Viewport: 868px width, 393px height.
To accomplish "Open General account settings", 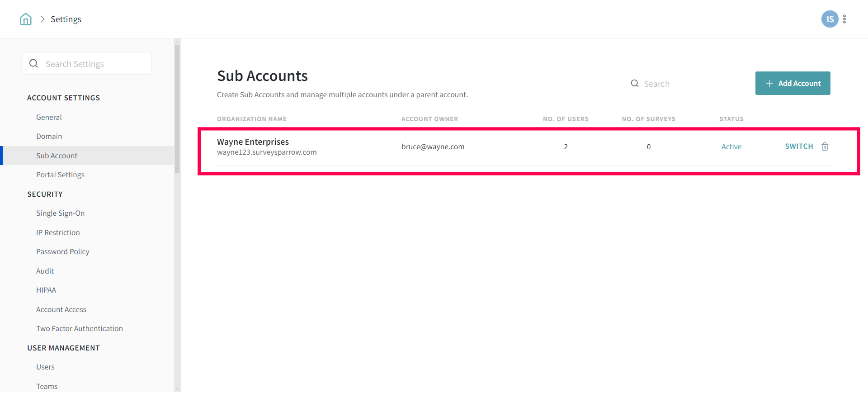I will click(49, 117).
